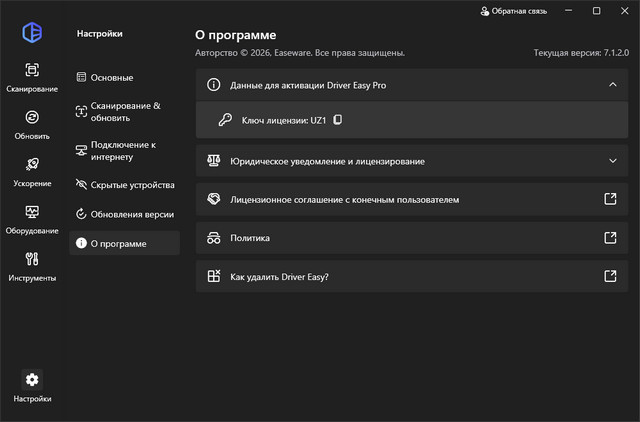Close the Driver Easy window
The height and width of the screenshot is (422, 640).
click(x=624, y=11)
